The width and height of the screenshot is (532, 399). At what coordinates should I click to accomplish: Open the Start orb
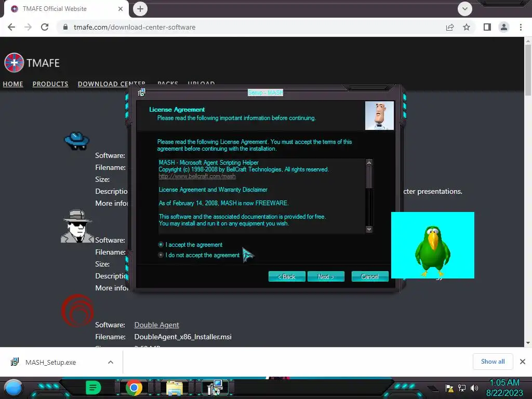pyautogui.click(x=14, y=388)
